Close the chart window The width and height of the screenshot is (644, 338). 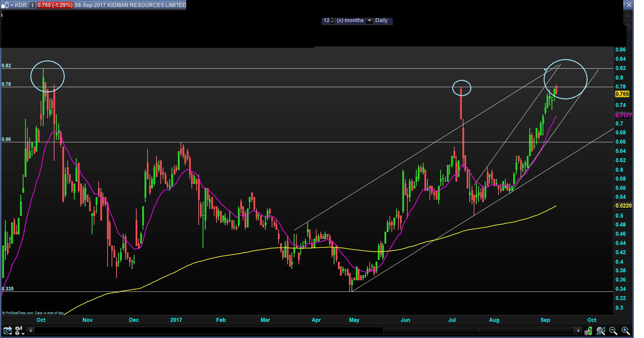(629, 5)
